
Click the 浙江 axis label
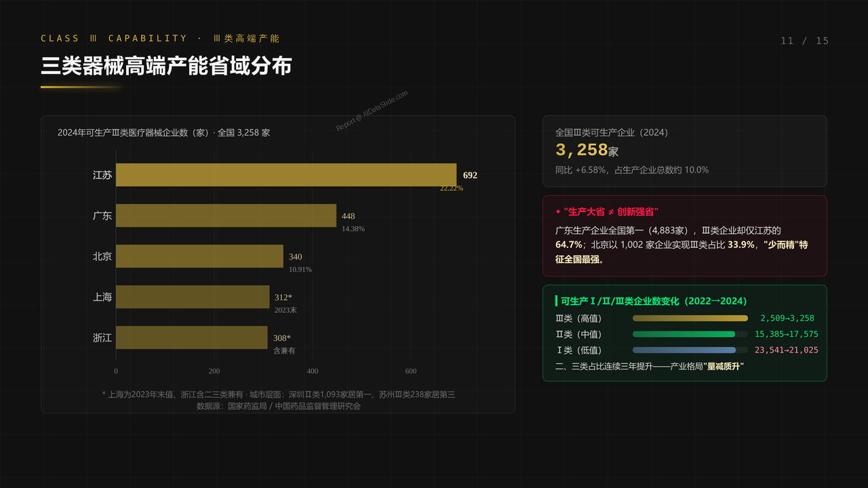pyautogui.click(x=102, y=338)
